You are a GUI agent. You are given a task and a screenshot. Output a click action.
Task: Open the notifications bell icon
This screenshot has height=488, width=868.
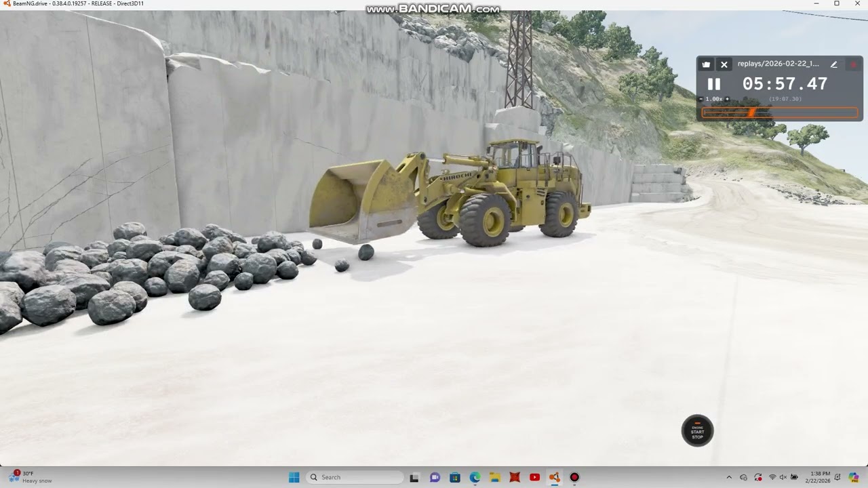[837, 477]
